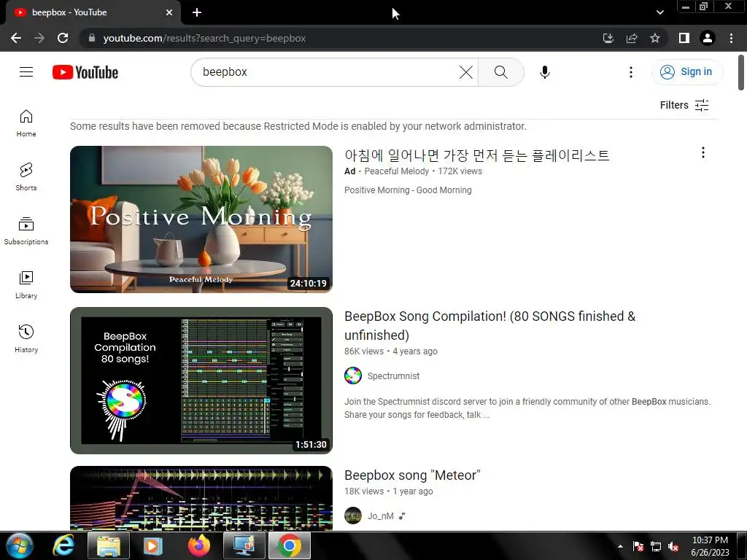
Task: Click the muted volume tray icon
Action: tap(673, 546)
